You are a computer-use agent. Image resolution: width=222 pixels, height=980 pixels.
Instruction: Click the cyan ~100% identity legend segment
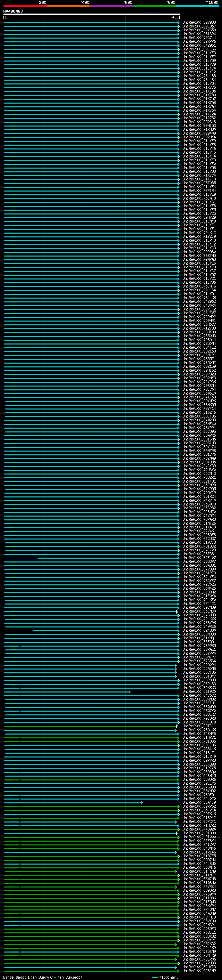pyautogui.click(x=197, y=6)
